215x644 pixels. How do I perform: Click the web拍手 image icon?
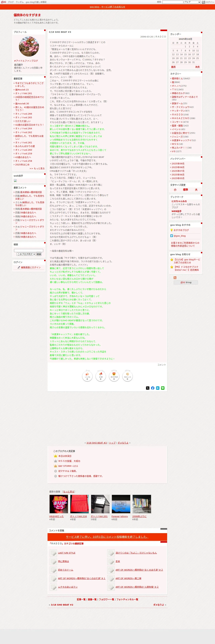coord(15,181)
